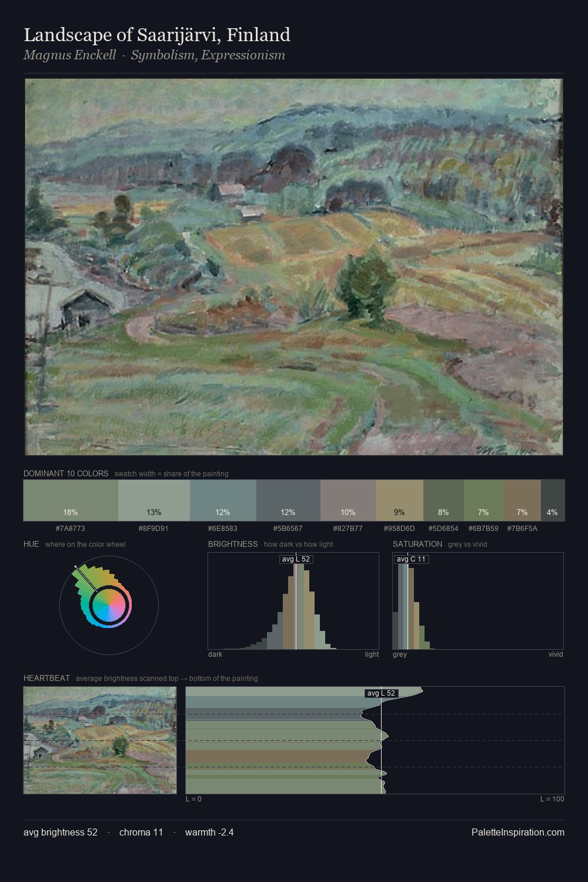This screenshot has height=882, width=588.
Task: Click the 'L = 100' axis label
Action: point(552,799)
